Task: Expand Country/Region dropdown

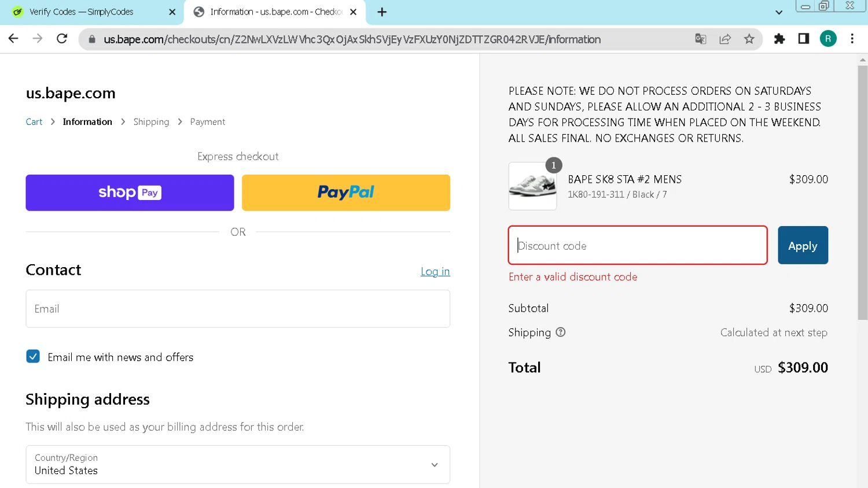Action: pos(238,464)
